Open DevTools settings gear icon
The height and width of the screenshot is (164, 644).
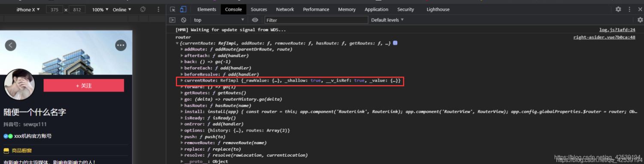point(618,9)
